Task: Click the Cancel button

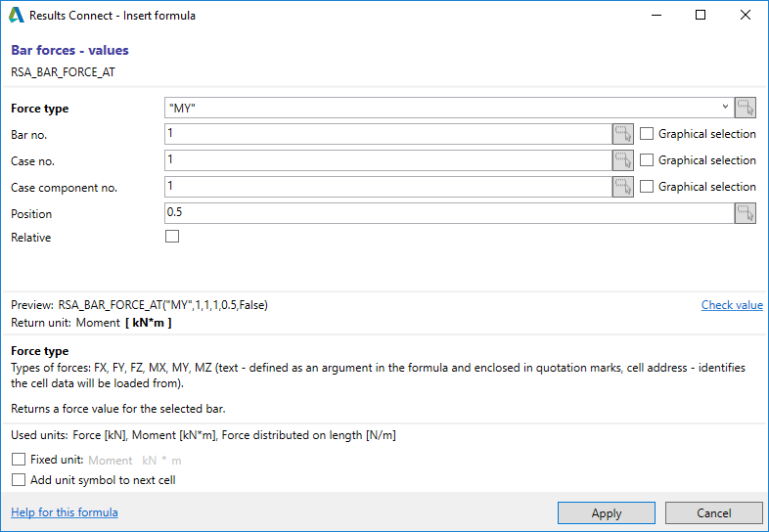Action: tap(713, 512)
